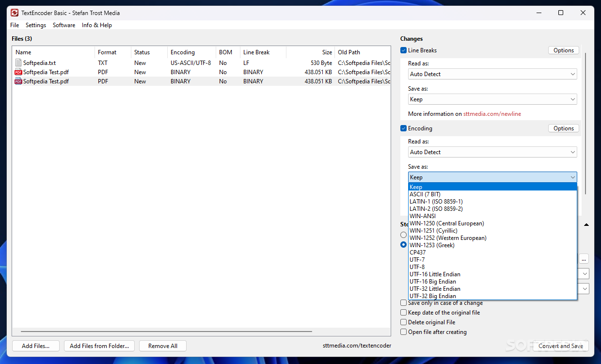Viewport: 601px width, 364px height.
Task: Choose ASCII (7 BIT) encoding option
Action: [x=492, y=194]
